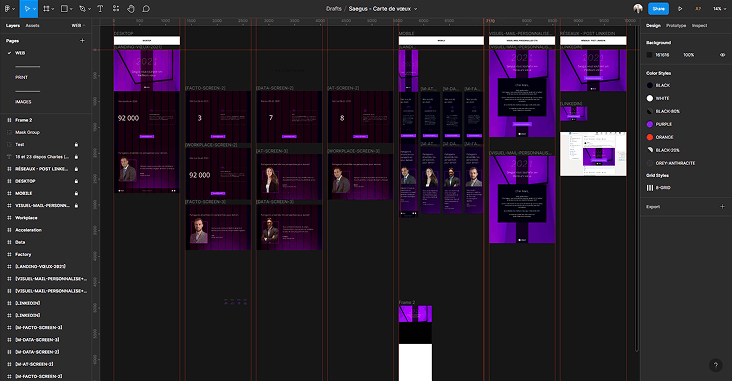This screenshot has height=381, width=732.
Task: Select the Comment tool
Action: click(x=146, y=9)
